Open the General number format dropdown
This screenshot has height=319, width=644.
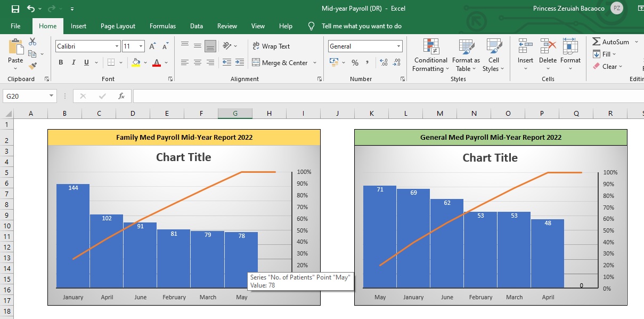(398, 46)
